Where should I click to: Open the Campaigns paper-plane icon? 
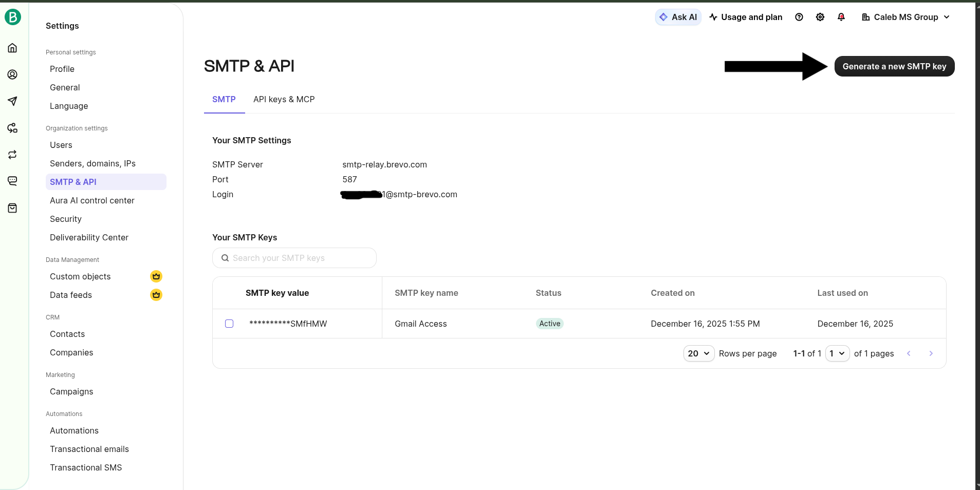12,101
